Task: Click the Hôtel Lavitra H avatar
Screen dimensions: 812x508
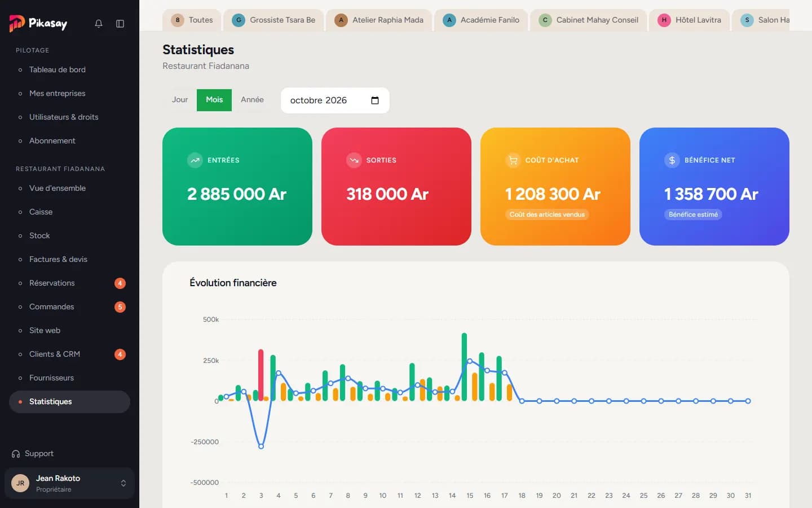Action: [664, 20]
